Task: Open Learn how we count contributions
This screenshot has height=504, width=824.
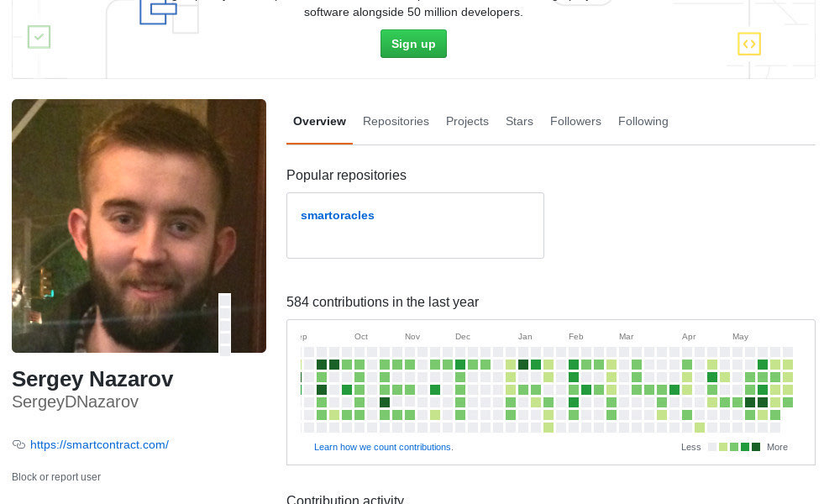Action: (383, 447)
